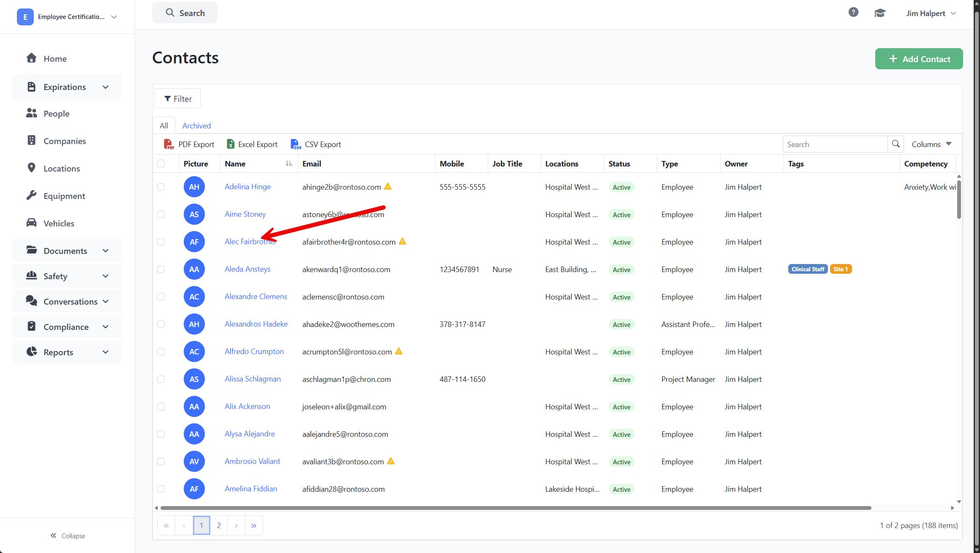
Task: Click the CSV Export icon
Action: pyautogui.click(x=296, y=144)
